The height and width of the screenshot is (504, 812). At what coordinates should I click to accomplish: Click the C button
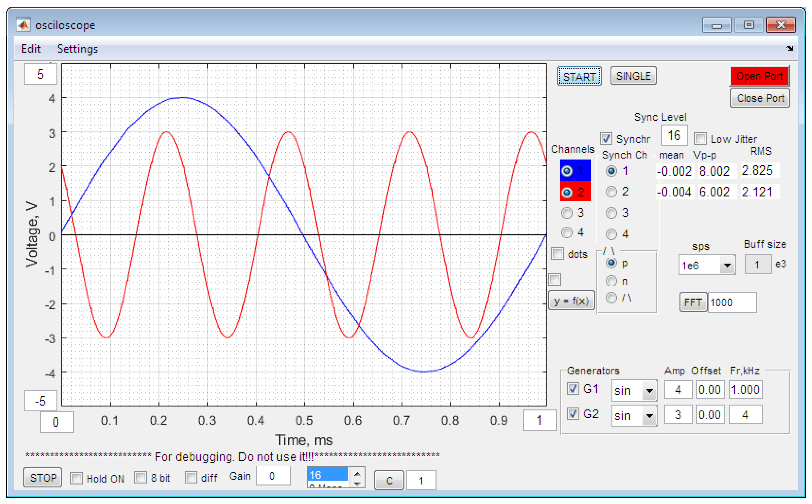[389, 480]
